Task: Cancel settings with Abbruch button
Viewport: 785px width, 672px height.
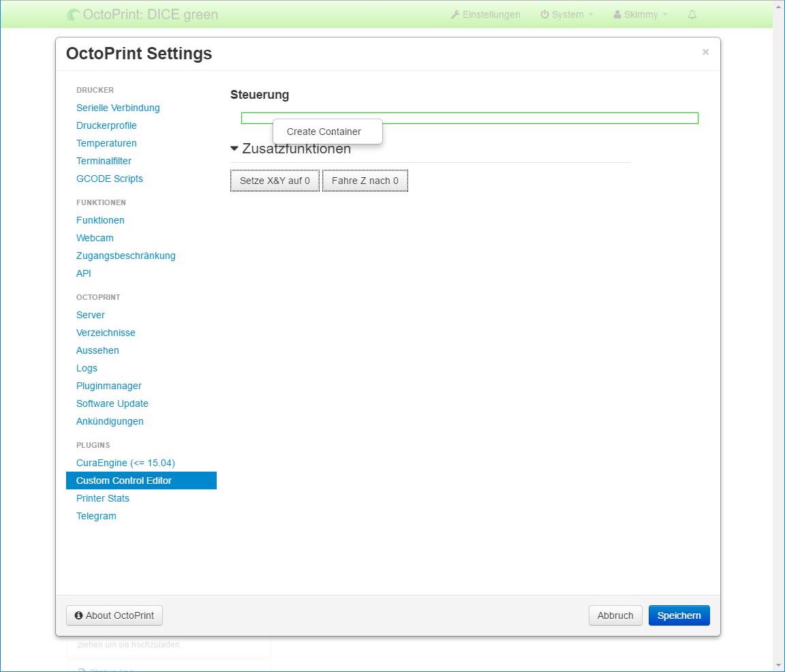Action: [615, 615]
